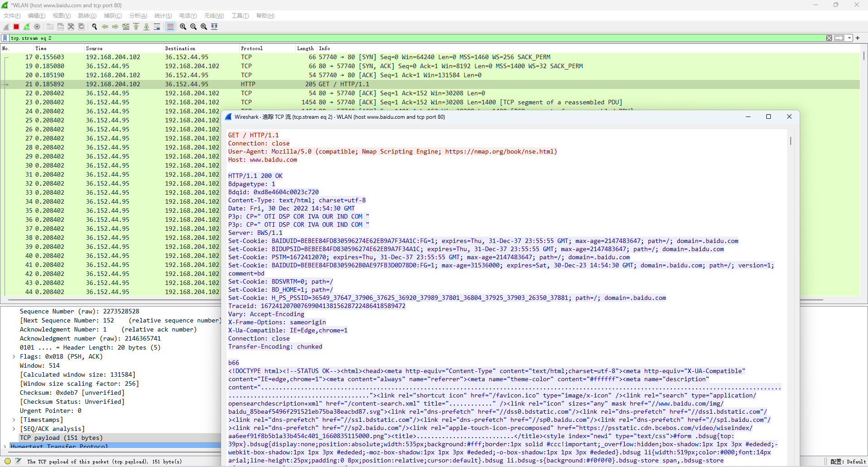
Task: Select packet 19 SYN, ACK row
Action: 429,66
